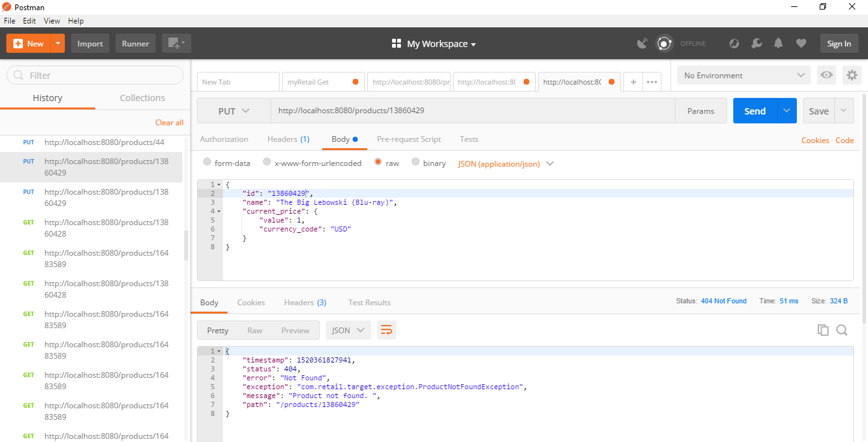
Task: Click the Sign In button
Action: [839, 44]
